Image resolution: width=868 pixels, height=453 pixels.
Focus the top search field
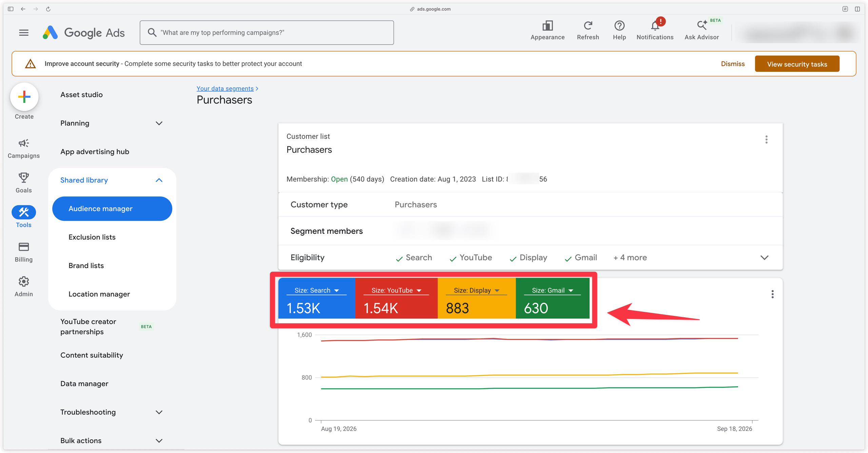[267, 33]
